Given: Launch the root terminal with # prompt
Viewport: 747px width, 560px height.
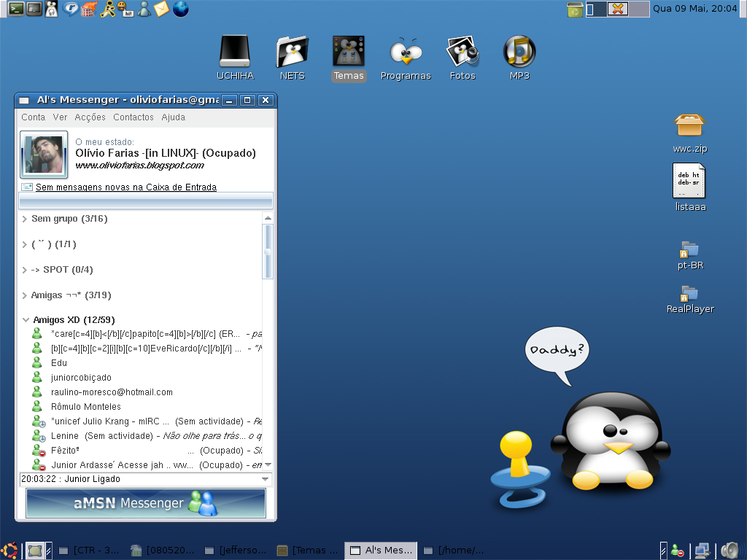Looking at the screenshot, I should click(x=34, y=9).
